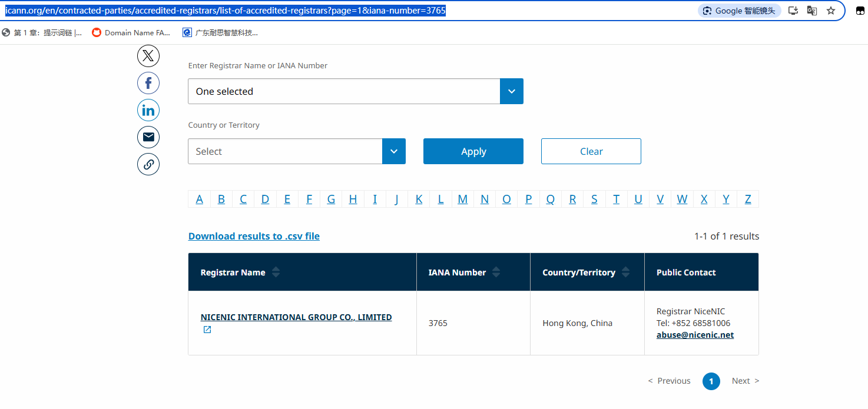Filter registrars by letter V
Image resolution: width=868 pixels, height=409 pixels.
point(660,199)
